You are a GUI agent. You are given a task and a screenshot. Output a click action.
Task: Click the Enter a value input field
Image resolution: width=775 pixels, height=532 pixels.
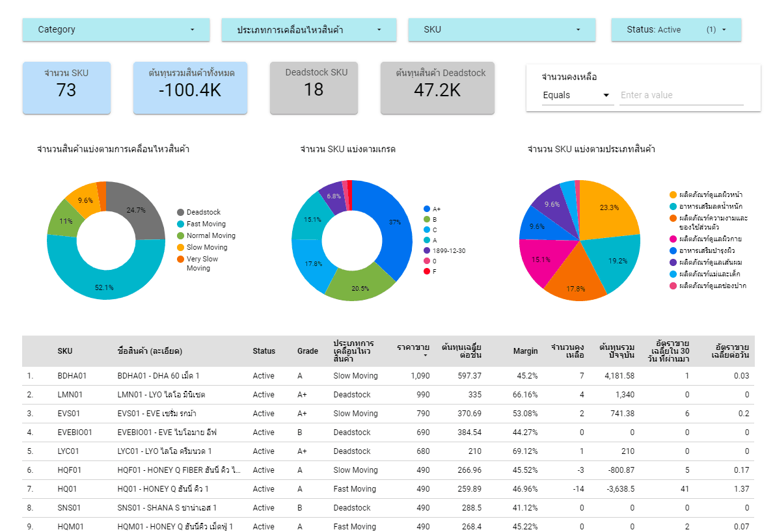(x=680, y=95)
